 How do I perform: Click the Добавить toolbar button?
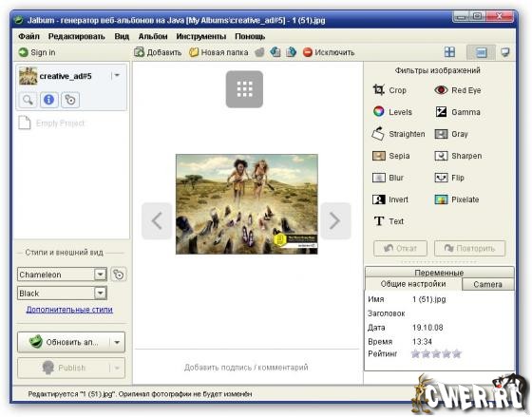click(158, 52)
